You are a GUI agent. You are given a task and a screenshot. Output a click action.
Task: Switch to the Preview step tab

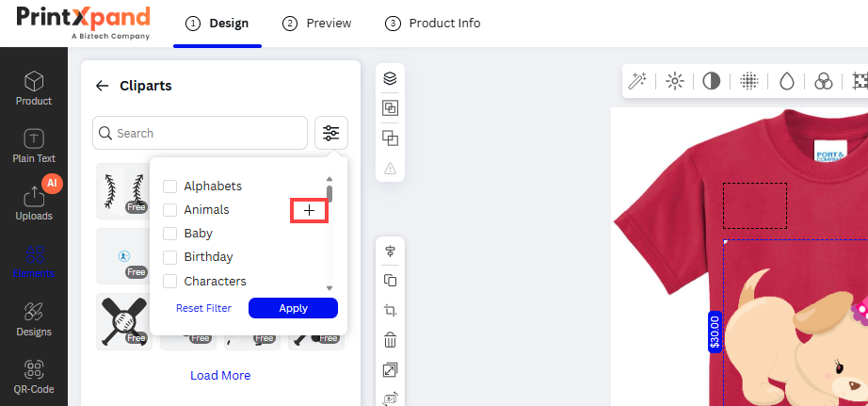(x=317, y=23)
